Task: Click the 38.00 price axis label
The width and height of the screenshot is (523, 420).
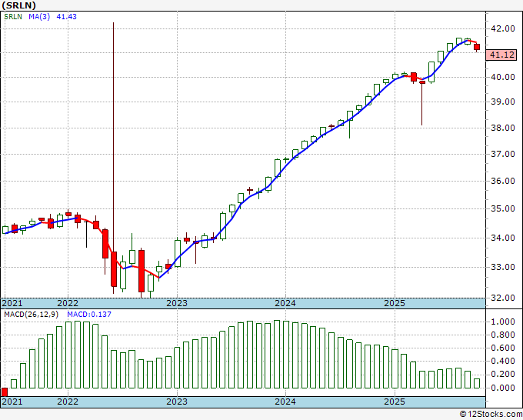Action: (x=503, y=128)
